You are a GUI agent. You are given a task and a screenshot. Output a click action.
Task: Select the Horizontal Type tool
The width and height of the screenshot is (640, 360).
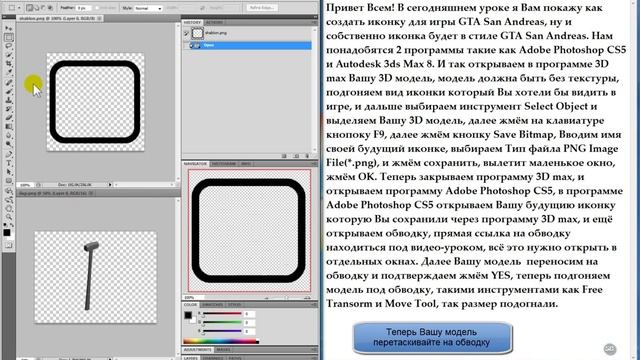pos(8,163)
